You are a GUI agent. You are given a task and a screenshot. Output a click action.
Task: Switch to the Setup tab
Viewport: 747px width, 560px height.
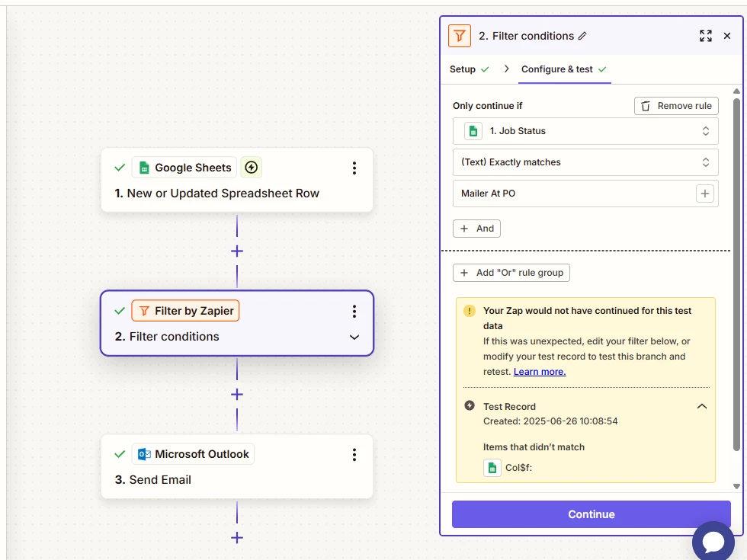470,69
